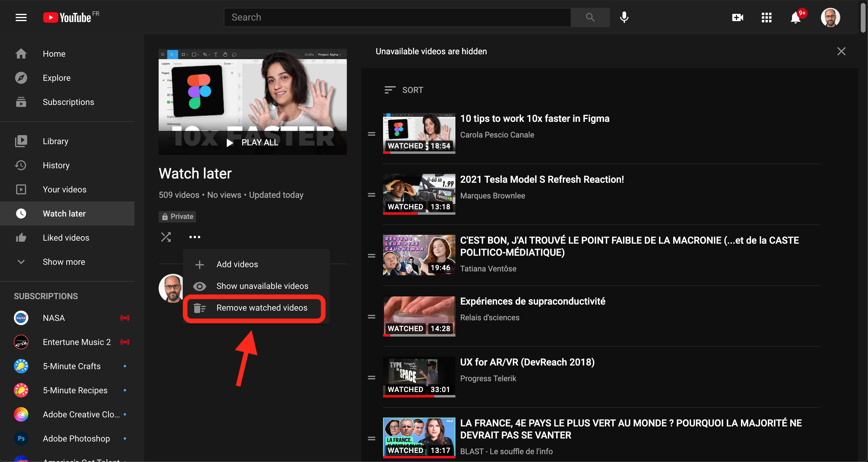This screenshot has width=868, height=462.
Task: Open 10 tips Figma video thumbnail
Action: point(419,134)
